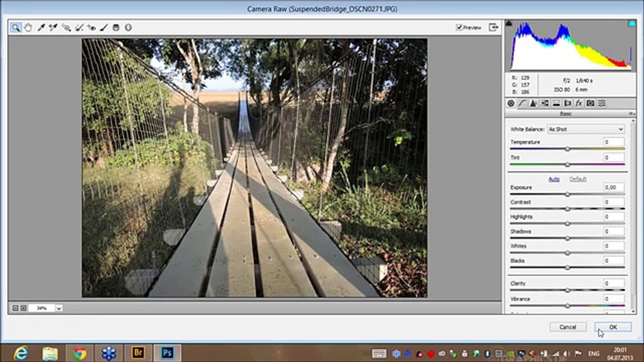The width and height of the screenshot is (644, 362).
Task: Open the HSL / Grayscale panel tab
Action: pyautogui.click(x=545, y=103)
